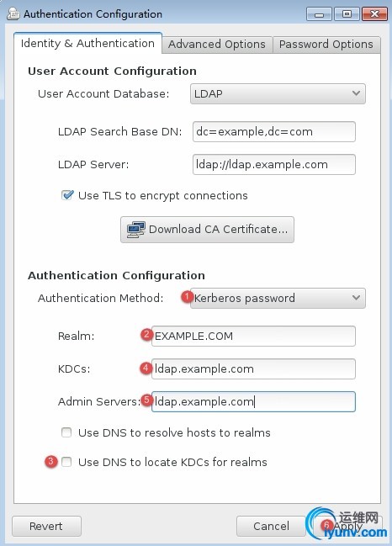The height and width of the screenshot is (546, 392).
Task: Focus the LDAP Search Base DN field
Action: click(274, 131)
